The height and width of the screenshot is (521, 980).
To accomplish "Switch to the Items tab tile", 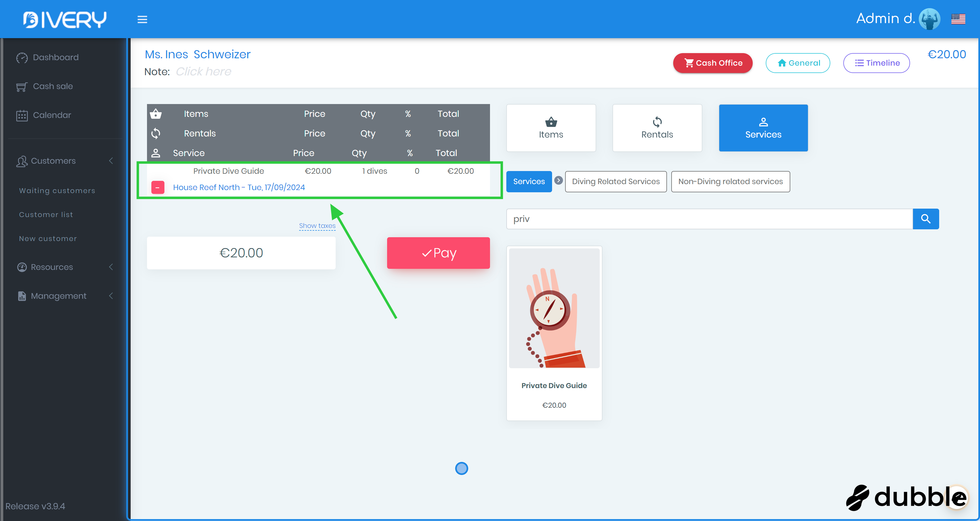I will pos(550,128).
